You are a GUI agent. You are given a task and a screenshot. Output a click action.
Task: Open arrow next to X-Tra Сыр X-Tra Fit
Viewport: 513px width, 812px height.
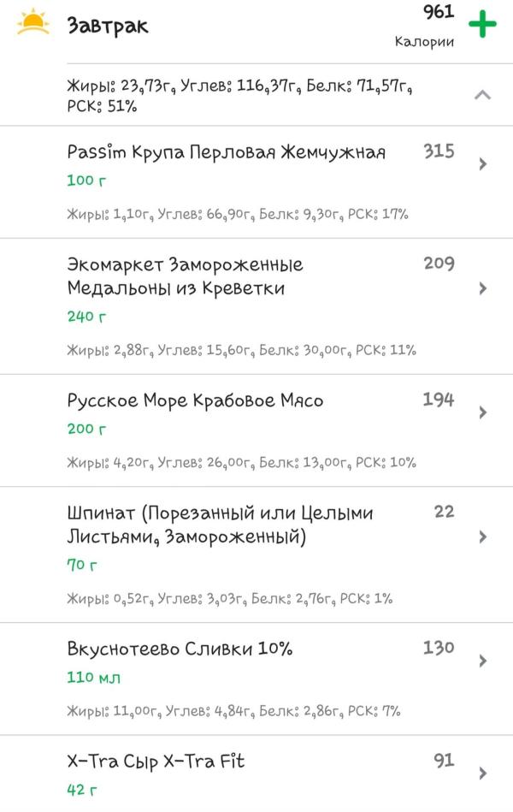coord(483,773)
